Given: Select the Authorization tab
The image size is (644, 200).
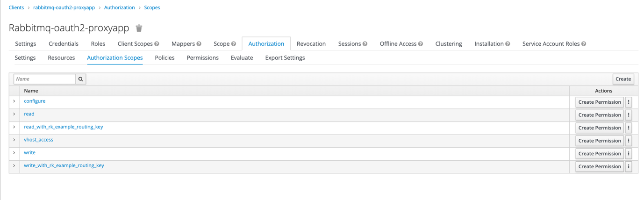Looking at the screenshot, I should click(x=266, y=43).
